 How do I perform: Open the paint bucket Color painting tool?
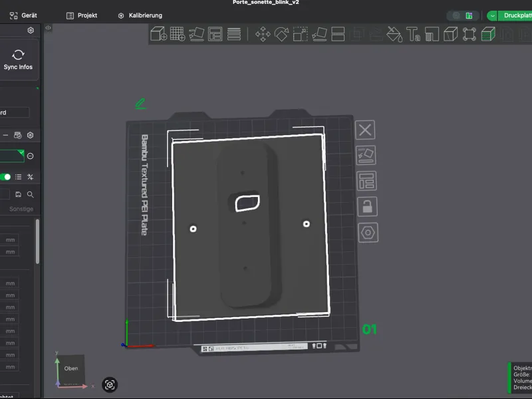(394, 35)
